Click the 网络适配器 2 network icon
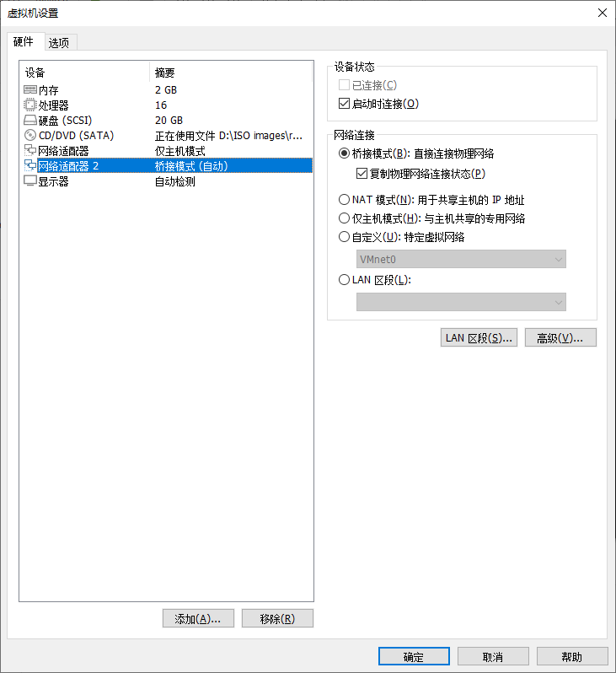The height and width of the screenshot is (673, 616). [x=30, y=165]
